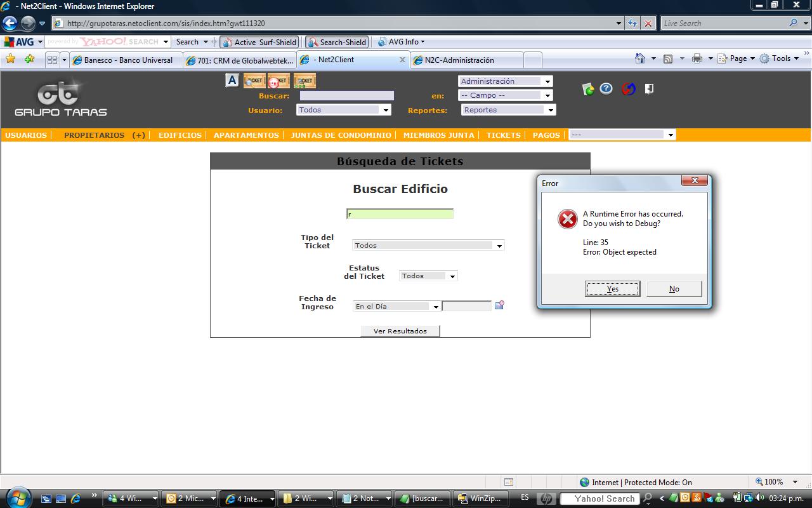Viewport: 812px width, 508px height.
Task: Open the Estatus del Ticket dropdown
Action: click(x=428, y=276)
